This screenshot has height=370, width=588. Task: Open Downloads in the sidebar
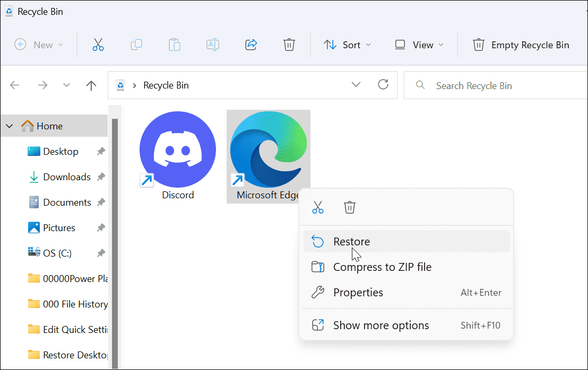point(66,177)
